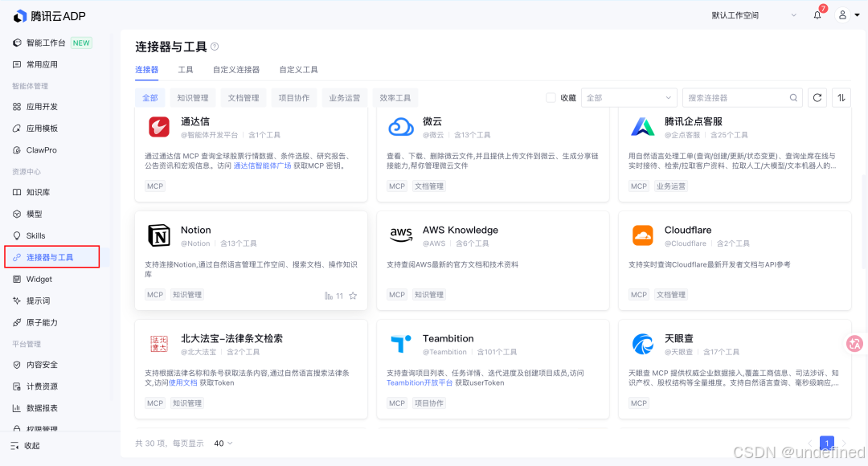
Task: Open the 通达信 connector icon
Action: (159, 127)
